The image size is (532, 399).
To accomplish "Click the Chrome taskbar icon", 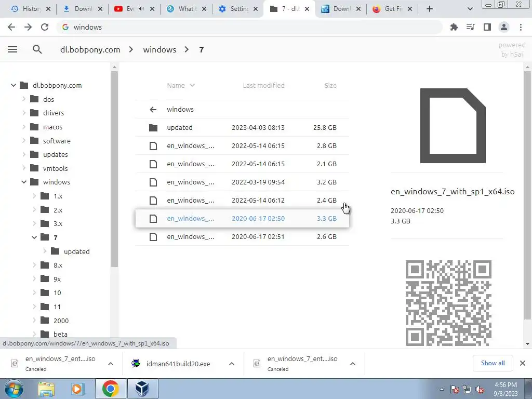I will pyautogui.click(x=110, y=389).
